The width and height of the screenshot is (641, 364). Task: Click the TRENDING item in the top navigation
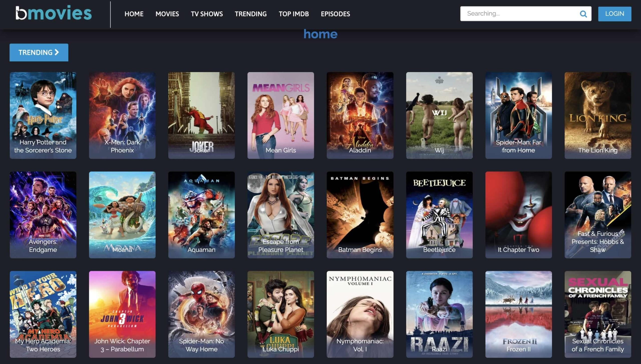pos(251,14)
